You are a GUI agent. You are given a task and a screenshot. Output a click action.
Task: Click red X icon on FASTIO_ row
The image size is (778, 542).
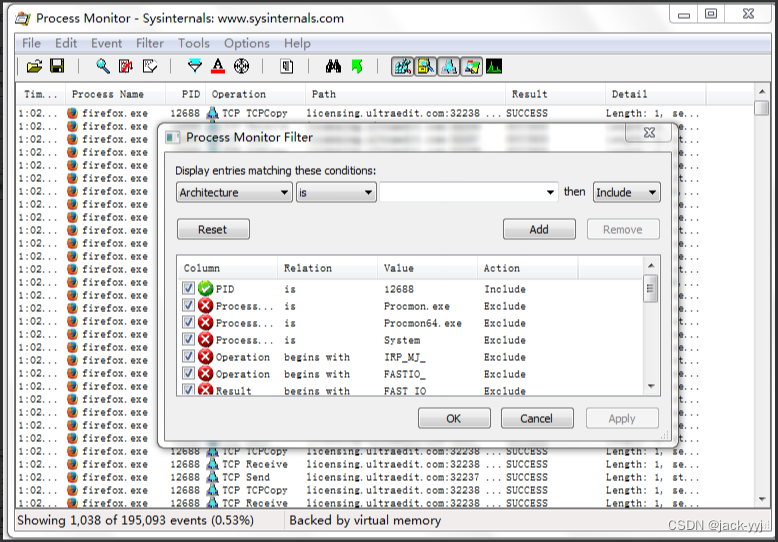tap(205, 373)
